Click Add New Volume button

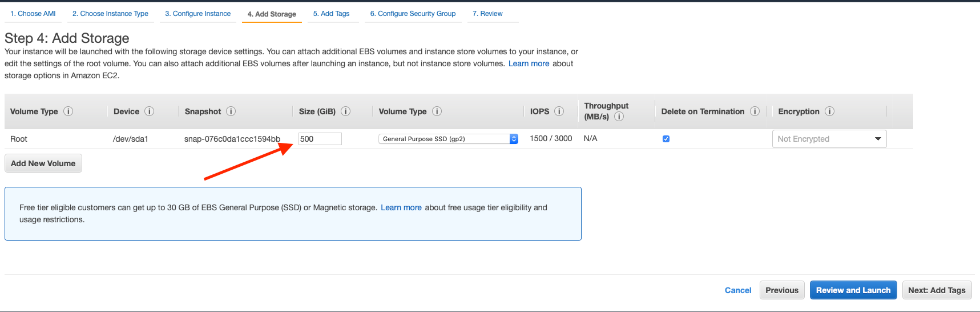(x=43, y=163)
